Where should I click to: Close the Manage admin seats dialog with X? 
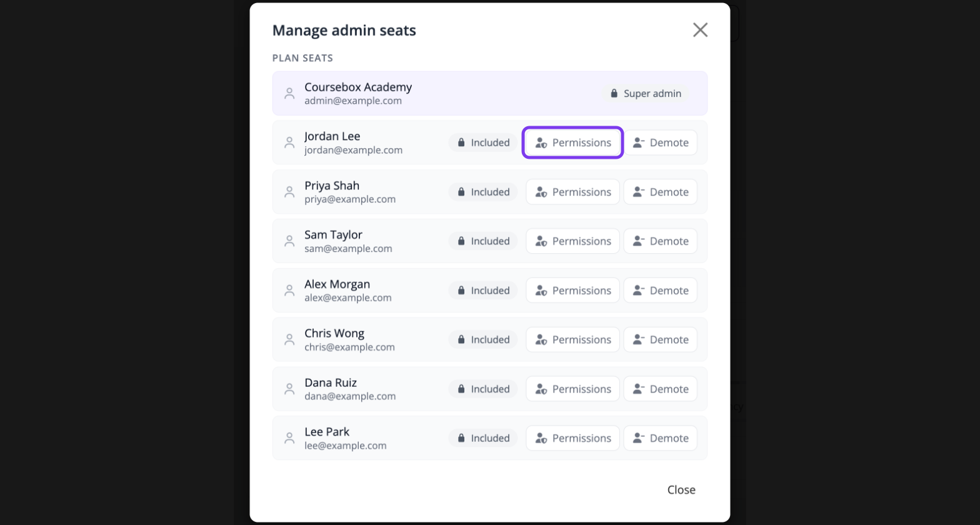[700, 30]
